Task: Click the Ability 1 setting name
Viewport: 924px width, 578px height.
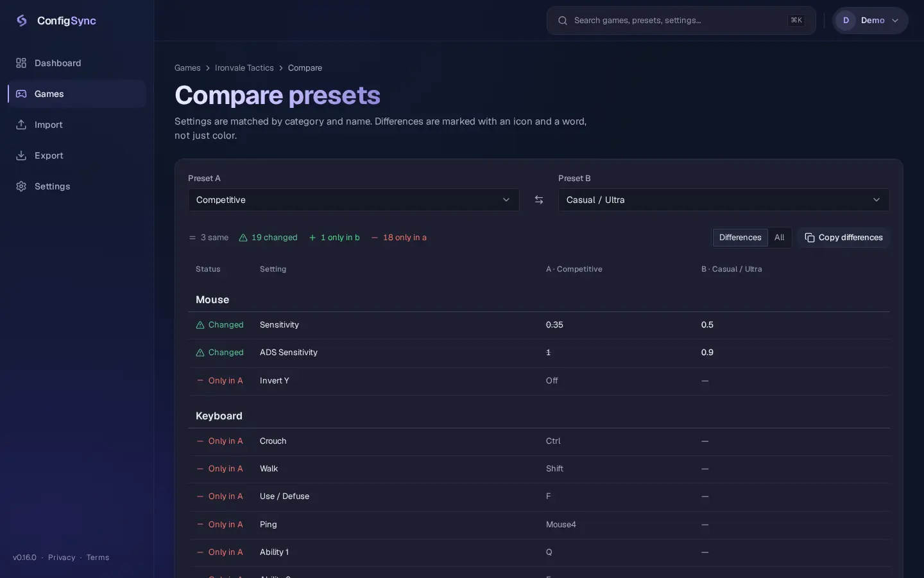Action: pos(274,552)
